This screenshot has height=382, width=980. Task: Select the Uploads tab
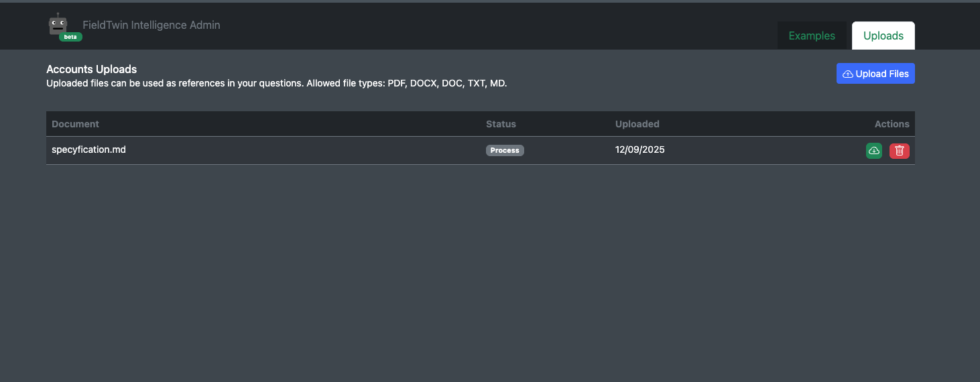883,36
